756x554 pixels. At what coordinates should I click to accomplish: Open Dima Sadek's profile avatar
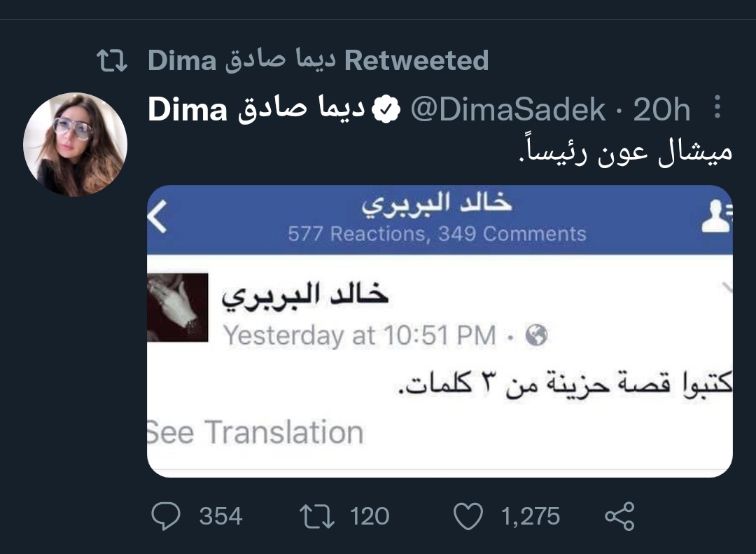(75, 144)
